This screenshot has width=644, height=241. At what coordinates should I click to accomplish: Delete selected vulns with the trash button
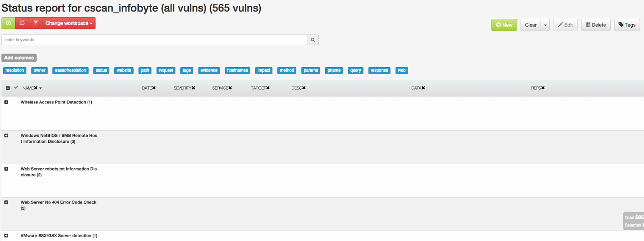pyautogui.click(x=596, y=25)
